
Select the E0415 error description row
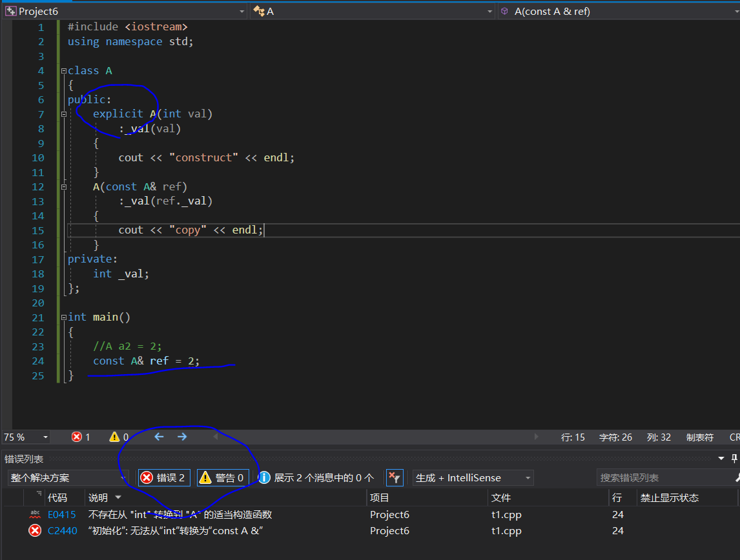[180, 515]
